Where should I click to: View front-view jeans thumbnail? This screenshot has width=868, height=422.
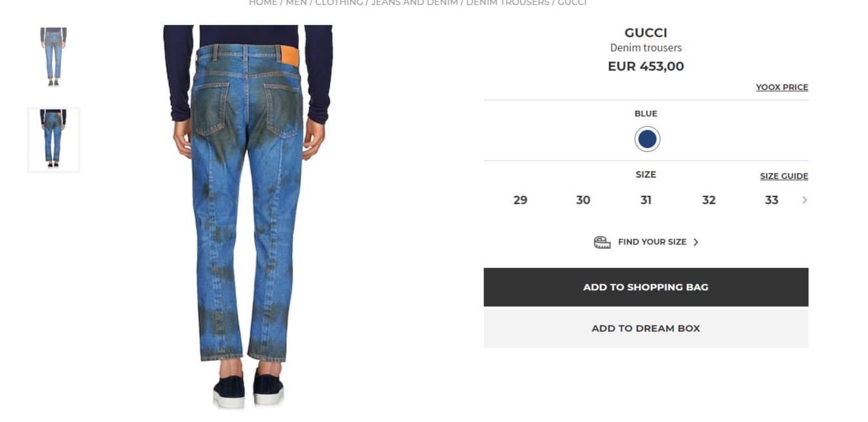pyautogui.click(x=53, y=57)
